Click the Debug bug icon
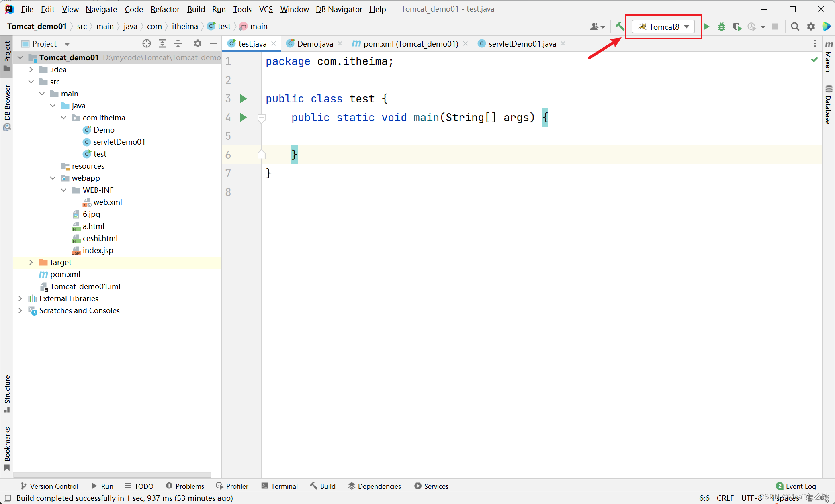835x504 pixels. pos(722,27)
